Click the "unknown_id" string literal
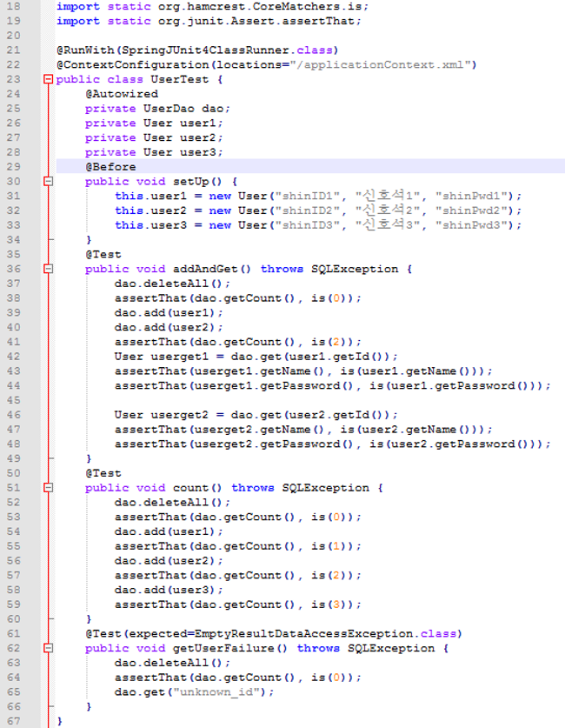Viewport: 565px width, 728px height. (x=216, y=691)
